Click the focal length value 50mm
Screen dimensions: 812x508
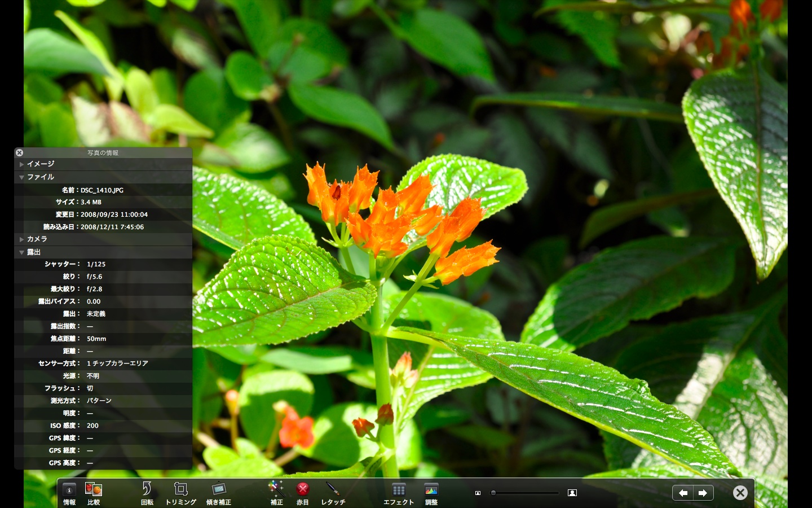pyautogui.click(x=96, y=339)
